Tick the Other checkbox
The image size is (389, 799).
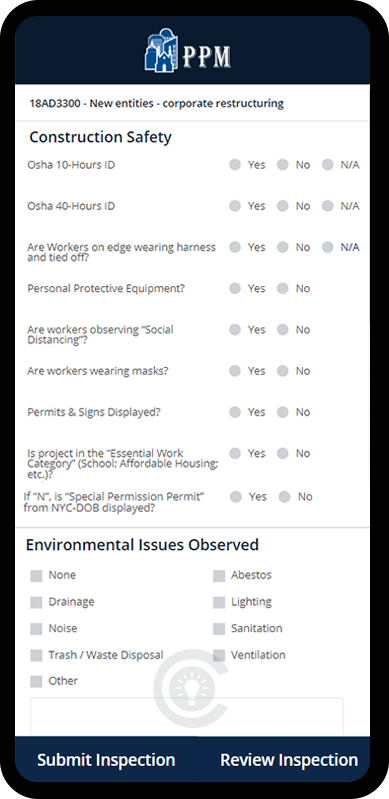36,681
